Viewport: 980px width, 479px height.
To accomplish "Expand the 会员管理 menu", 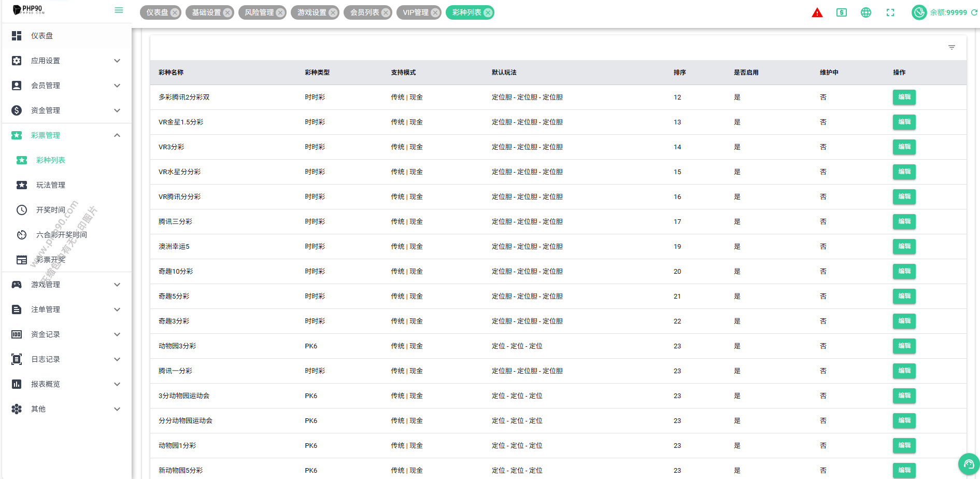I will [66, 86].
